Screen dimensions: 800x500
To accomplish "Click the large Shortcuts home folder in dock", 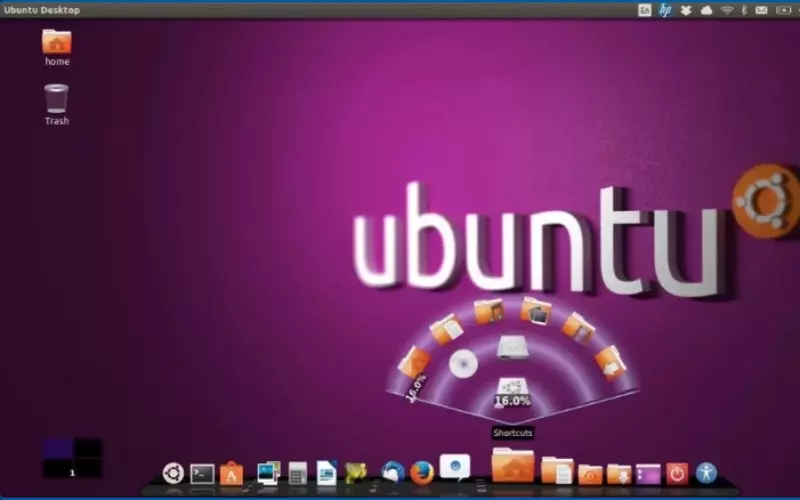I will pyautogui.click(x=513, y=464).
